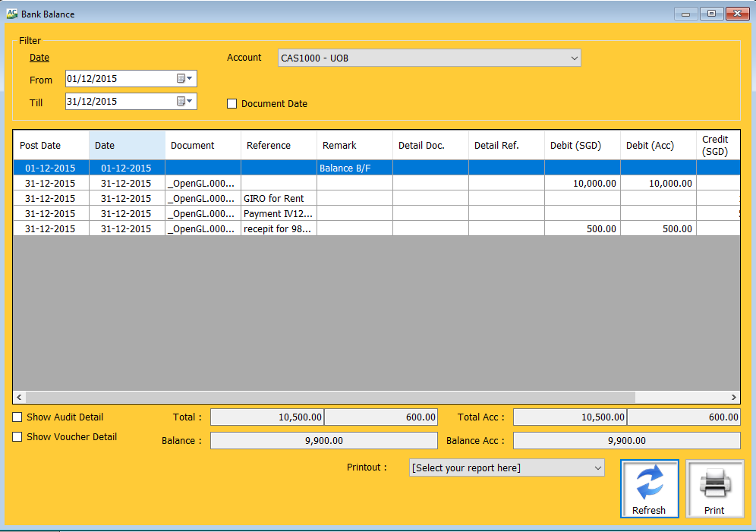
Task: Click the Reference column header
Action: tap(278, 146)
